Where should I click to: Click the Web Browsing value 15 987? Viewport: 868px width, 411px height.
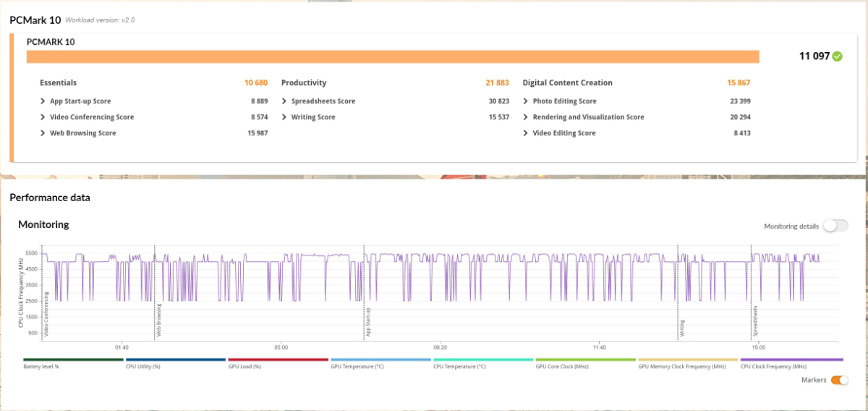point(258,133)
